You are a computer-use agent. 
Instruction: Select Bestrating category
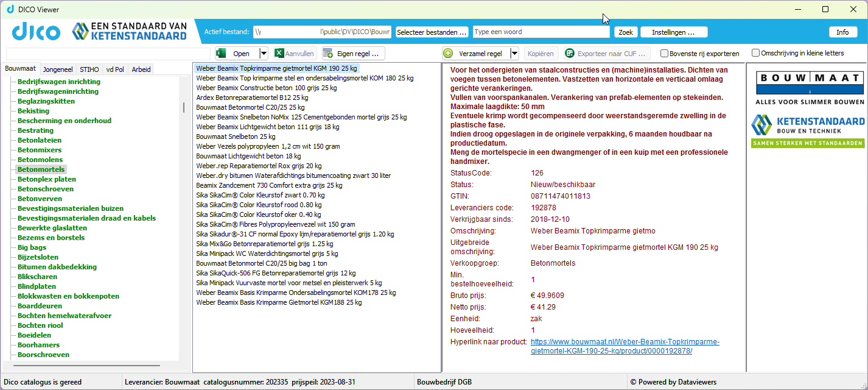coord(35,130)
